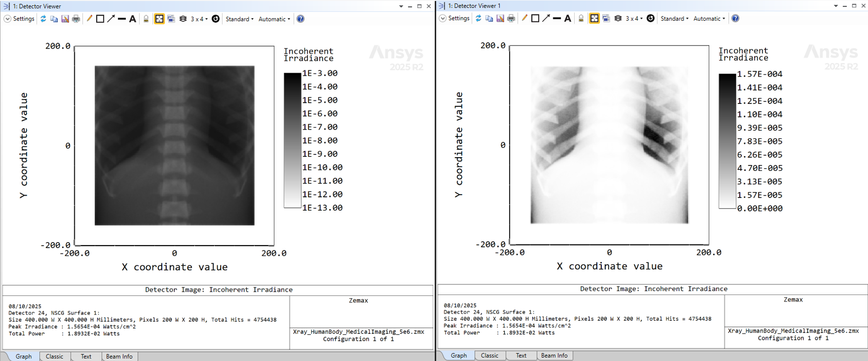This screenshot has height=361, width=868.
Task: Click the .zmx file name in left Detector Viewer
Action: 358,332
